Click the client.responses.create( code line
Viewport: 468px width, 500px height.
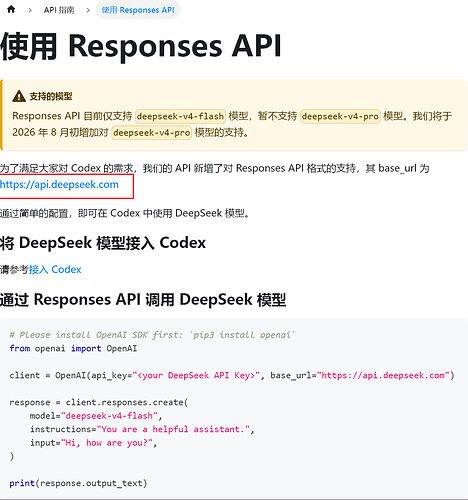click(99, 402)
